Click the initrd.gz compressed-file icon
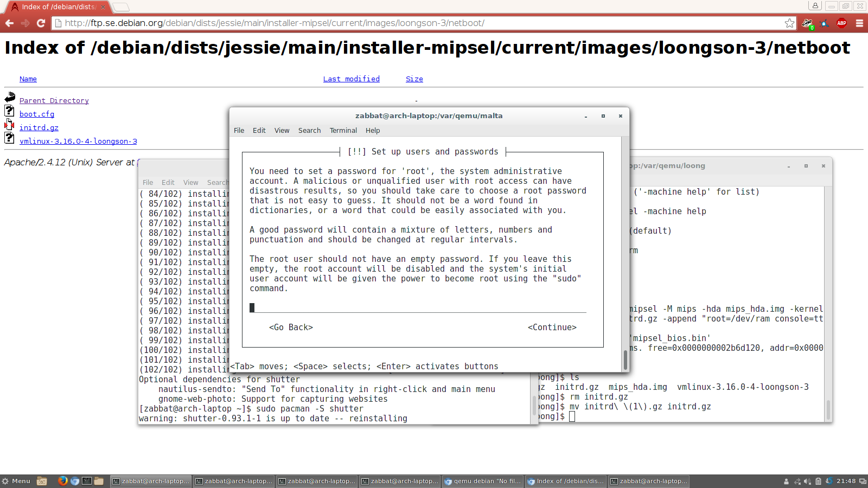 [10, 125]
